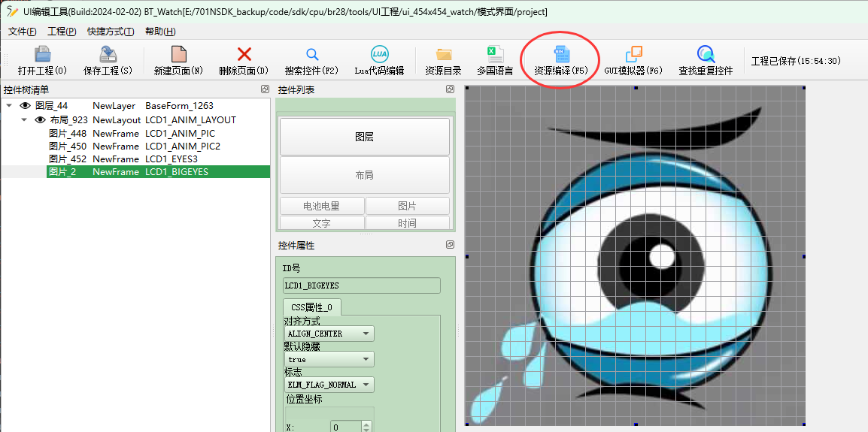Open the 文件(F) menu
This screenshot has height=432, width=868.
point(22,32)
